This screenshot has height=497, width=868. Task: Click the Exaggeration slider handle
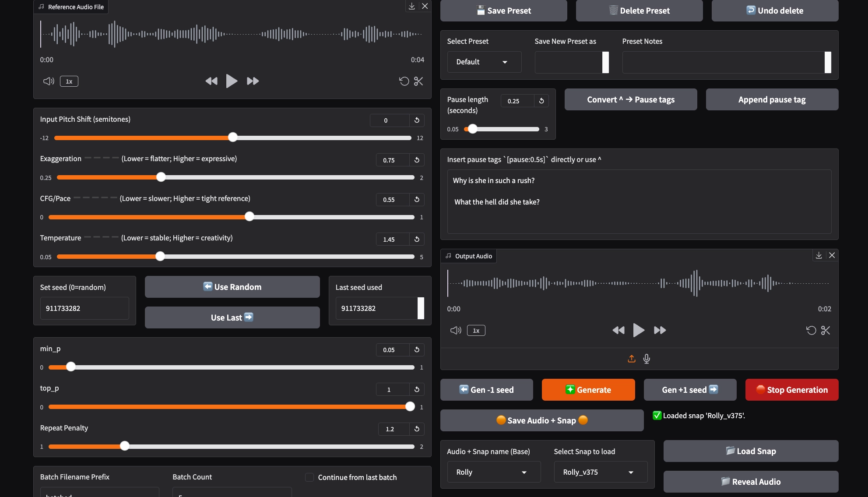(x=161, y=177)
